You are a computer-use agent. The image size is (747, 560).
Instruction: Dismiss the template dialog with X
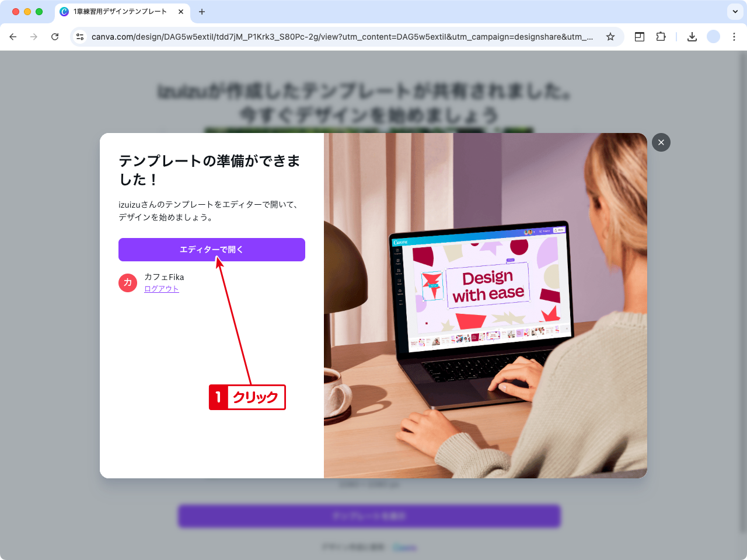tap(661, 142)
